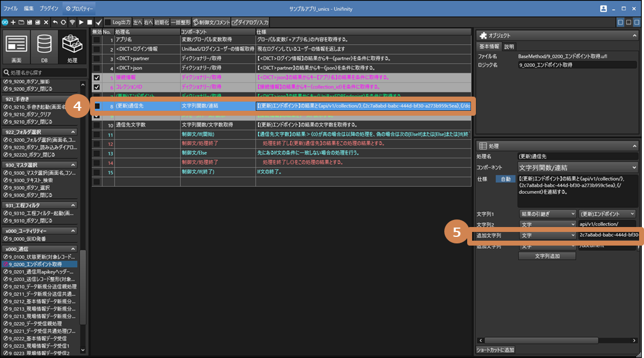Click the table icon beside 処理 panel header
The image size is (644, 358).
pos(483,146)
